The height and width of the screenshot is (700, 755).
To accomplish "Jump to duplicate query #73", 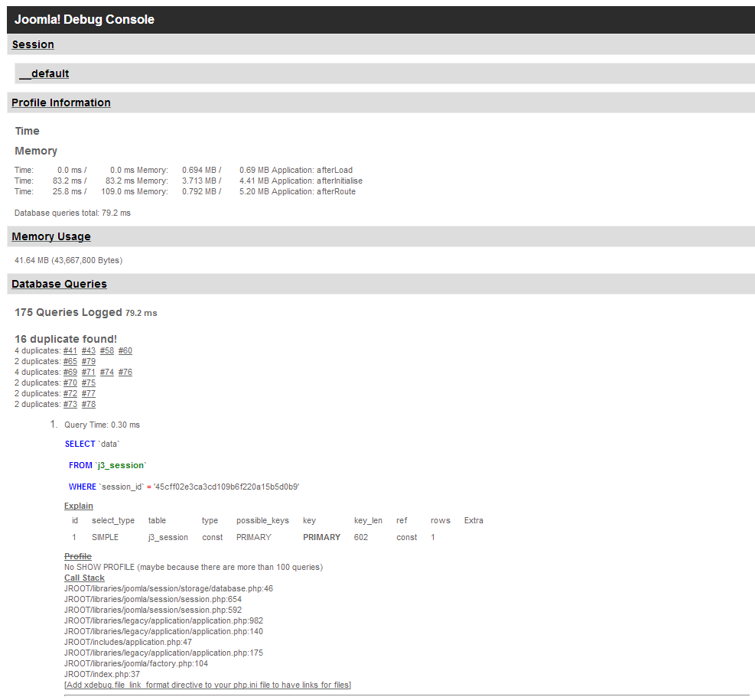I will [70, 405].
